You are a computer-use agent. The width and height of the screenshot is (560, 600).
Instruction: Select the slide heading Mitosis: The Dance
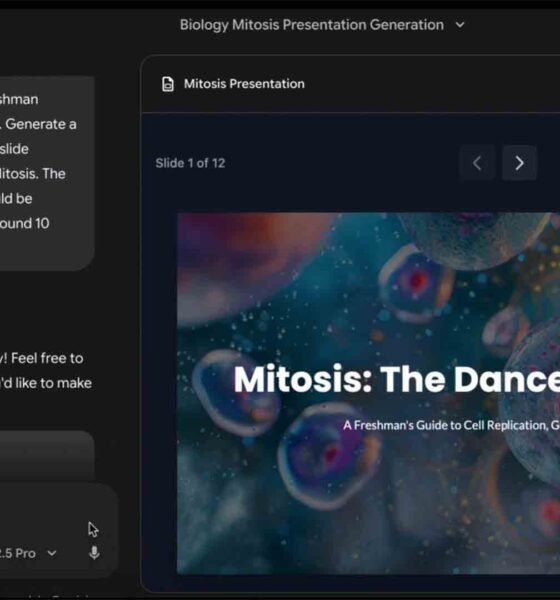[x=397, y=379]
